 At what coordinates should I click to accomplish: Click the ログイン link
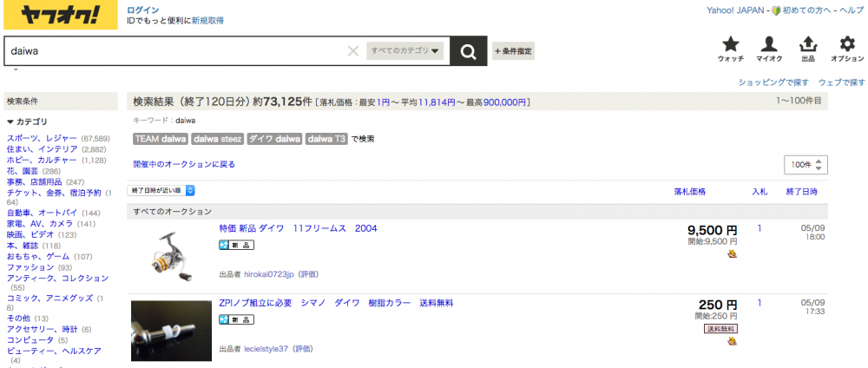coord(143,10)
